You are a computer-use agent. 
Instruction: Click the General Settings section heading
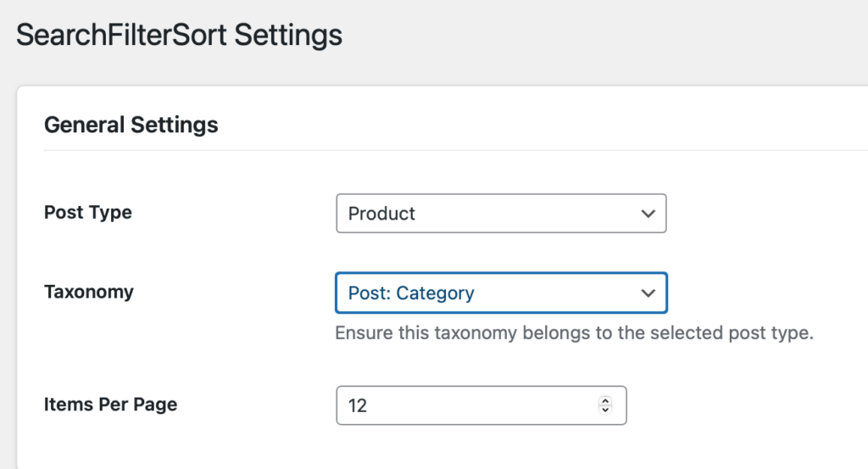[x=131, y=126]
